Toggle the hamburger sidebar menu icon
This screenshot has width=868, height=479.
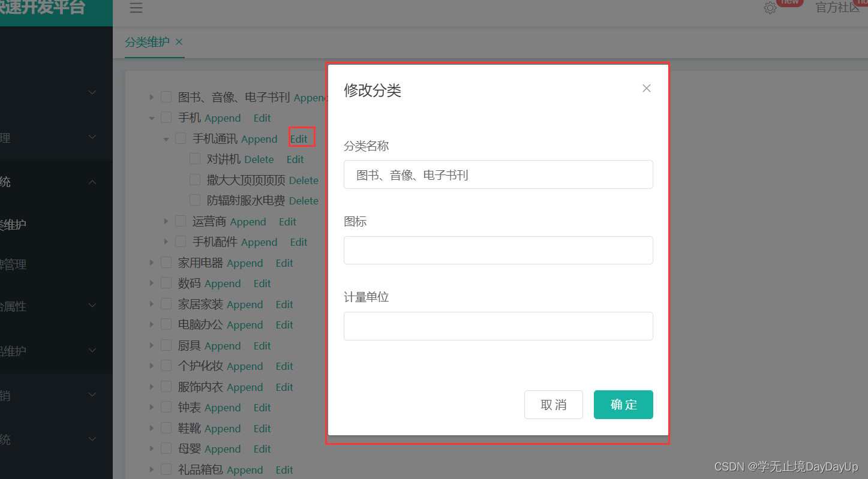(x=136, y=8)
